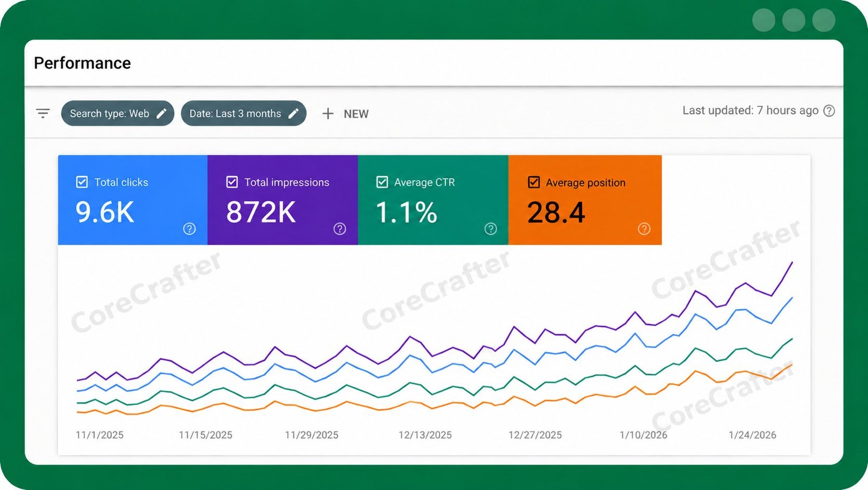
Task: Open help icon on Total clicks card
Action: 189,229
